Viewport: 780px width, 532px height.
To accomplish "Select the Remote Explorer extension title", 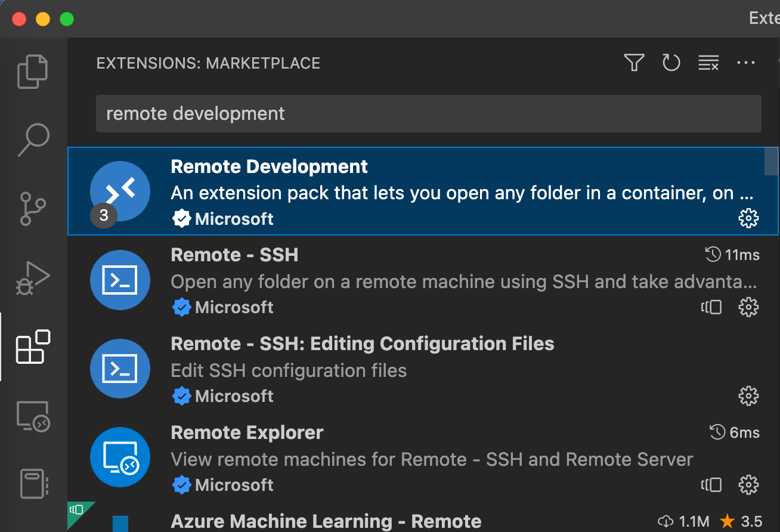I will pos(247,432).
